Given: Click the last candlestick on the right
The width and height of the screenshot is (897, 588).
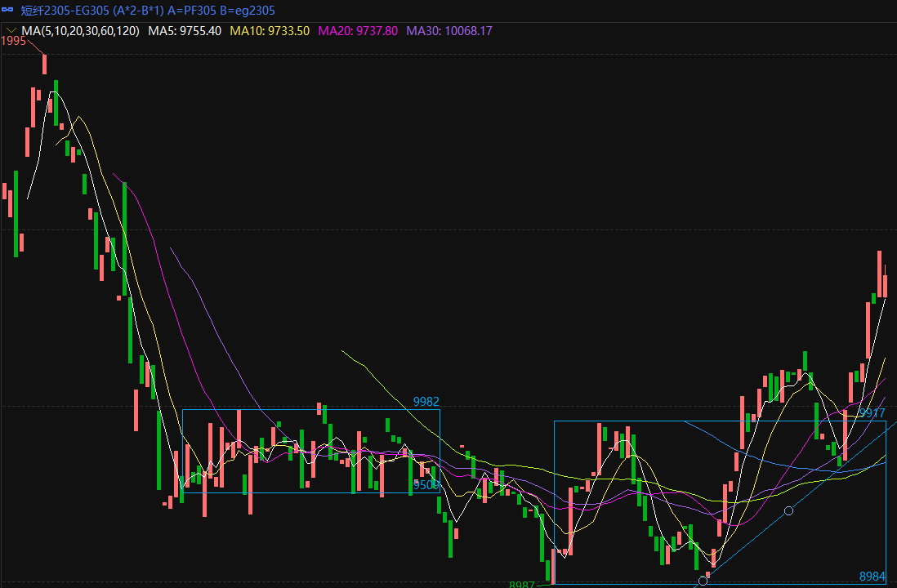Looking at the screenshot, I should pyautogui.click(x=885, y=285).
